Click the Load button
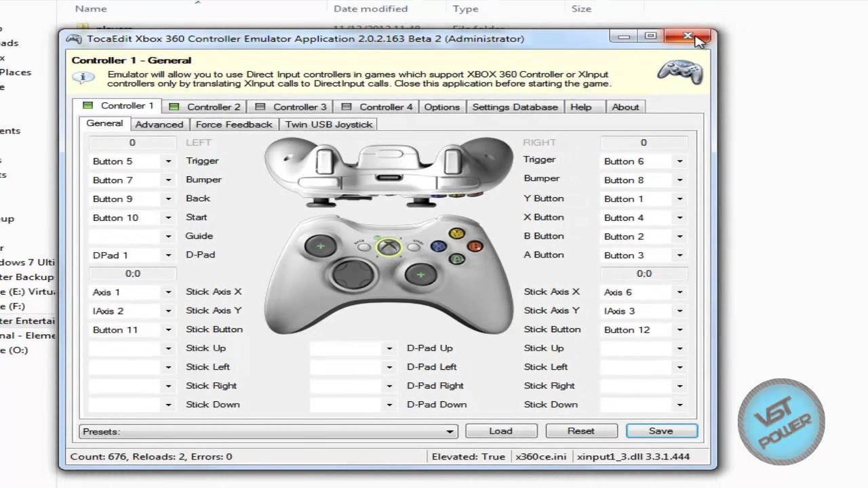The width and height of the screenshot is (868, 488). [x=500, y=431]
